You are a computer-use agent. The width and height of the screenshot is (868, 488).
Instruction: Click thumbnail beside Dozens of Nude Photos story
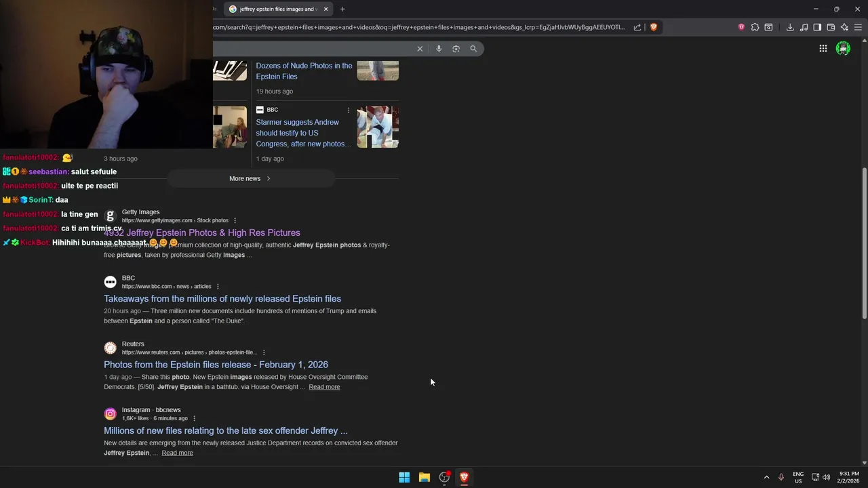coord(378,70)
